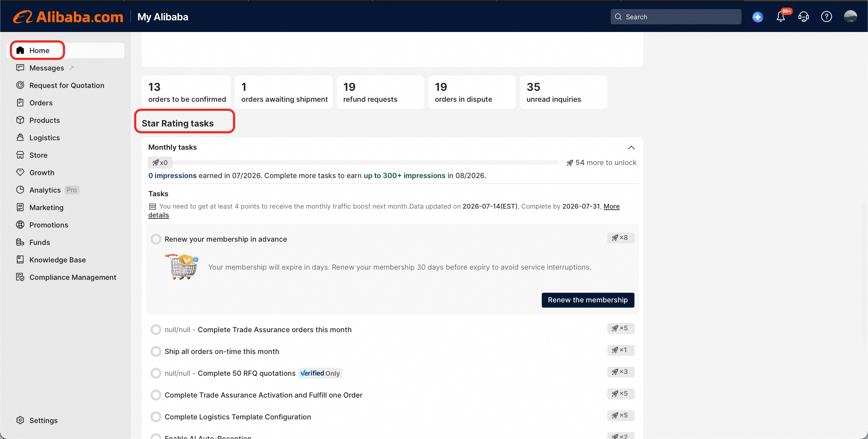Screen dimensions: 868x439
Task: Click the x0 rocket progress badge
Action: click(x=160, y=163)
